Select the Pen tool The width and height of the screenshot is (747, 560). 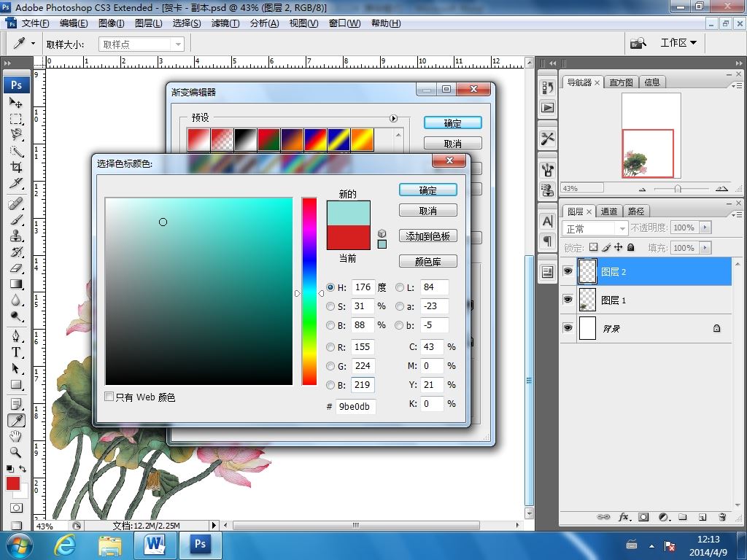click(16, 337)
